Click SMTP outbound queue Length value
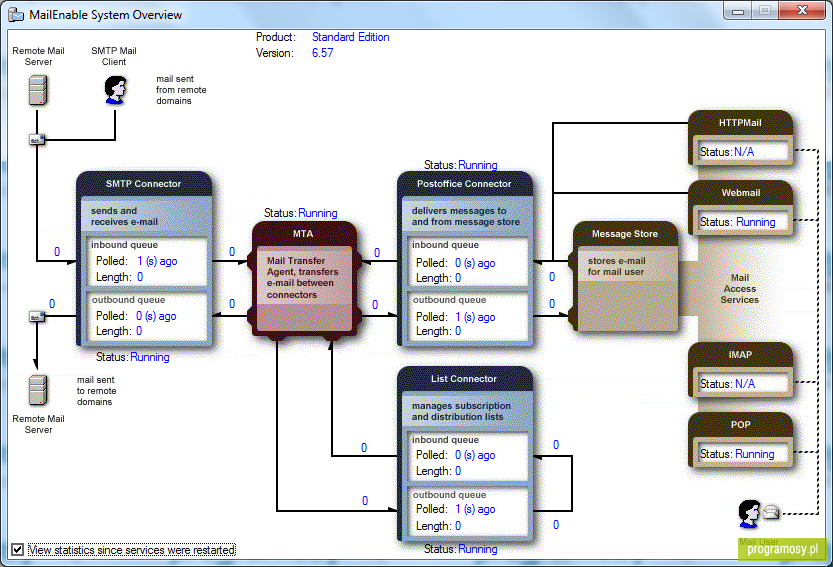The image size is (833, 567). (139, 331)
